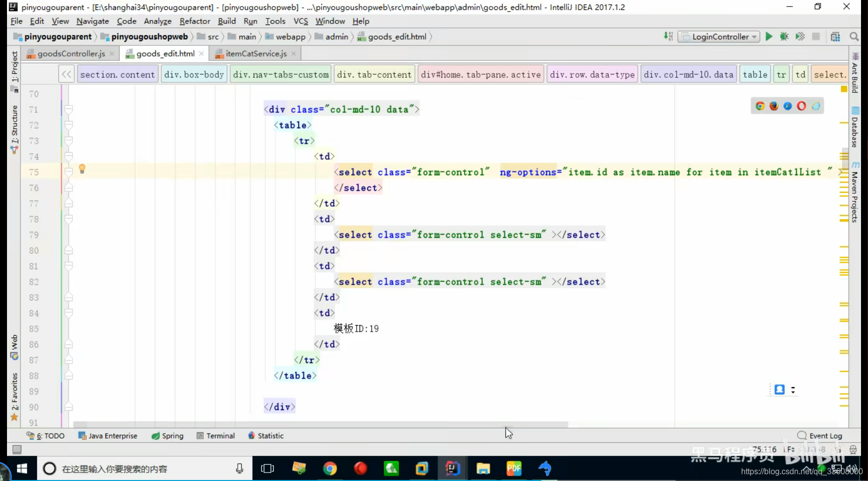Open the Web tool window

pos(14,347)
